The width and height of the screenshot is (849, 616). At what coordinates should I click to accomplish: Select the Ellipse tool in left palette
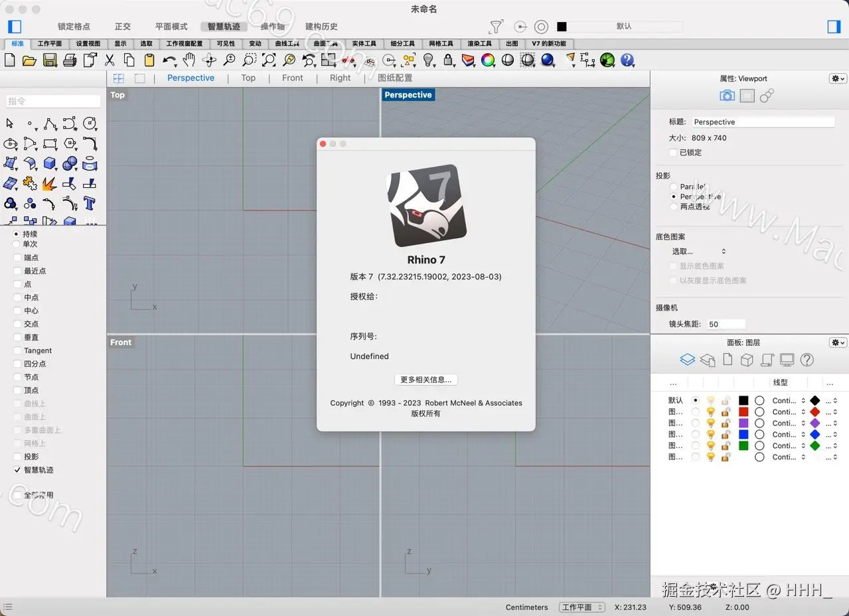pyautogui.click(x=10, y=143)
